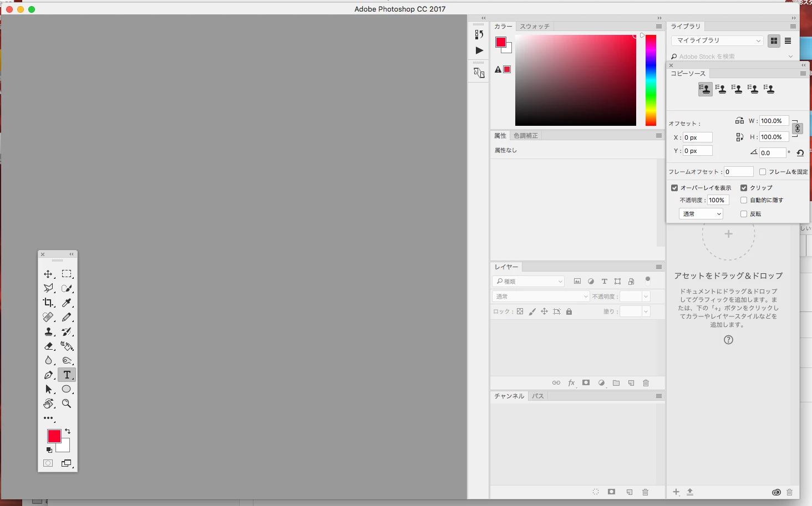Expand the Adobe Stock search options chevron

click(x=790, y=57)
